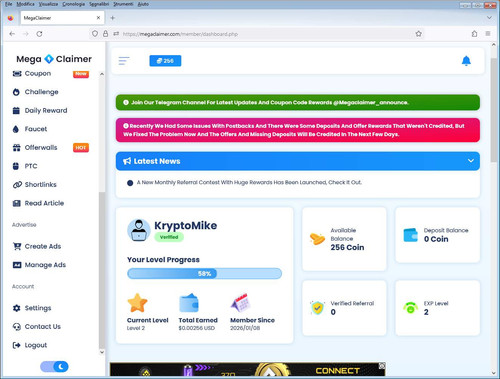The width and height of the screenshot is (500, 379).
Task: Open the Visualizza menu
Action: [x=48, y=4]
